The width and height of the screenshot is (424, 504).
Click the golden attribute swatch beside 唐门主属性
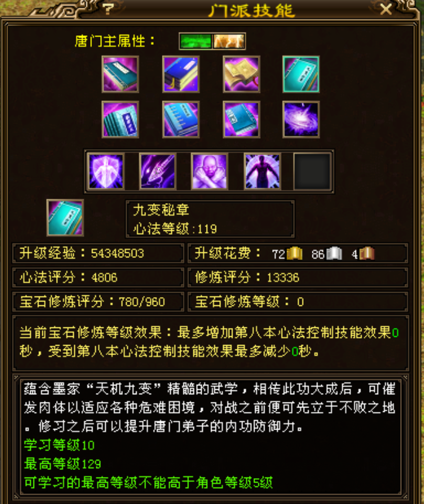[228, 41]
